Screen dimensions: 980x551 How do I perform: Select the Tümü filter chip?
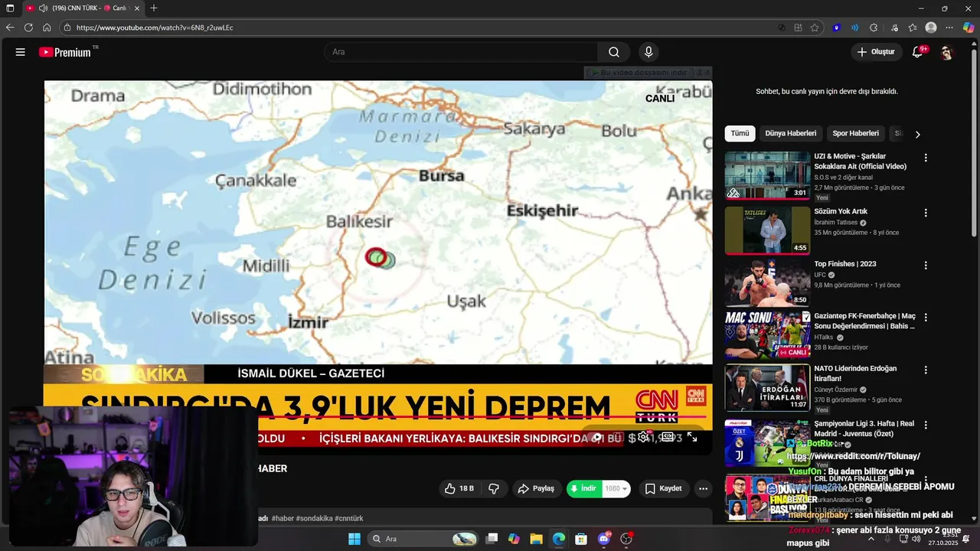740,133
